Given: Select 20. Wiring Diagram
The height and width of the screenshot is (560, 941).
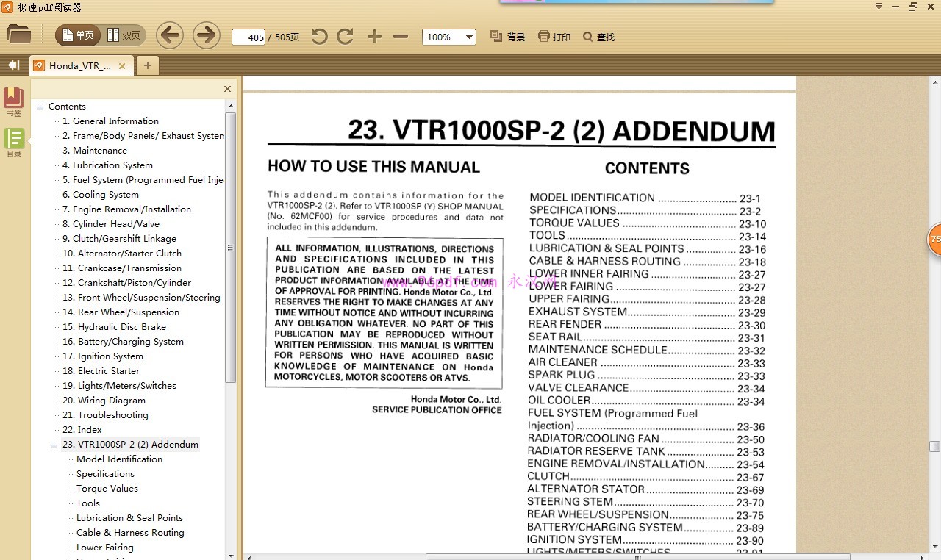Looking at the screenshot, I should point(104,401).
